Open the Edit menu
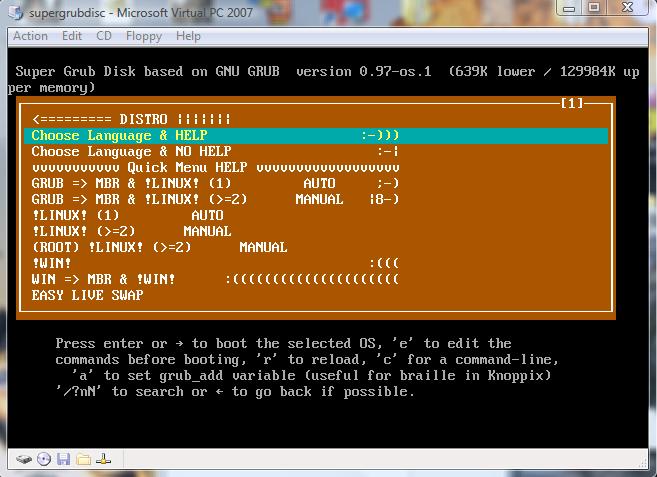 72,36
